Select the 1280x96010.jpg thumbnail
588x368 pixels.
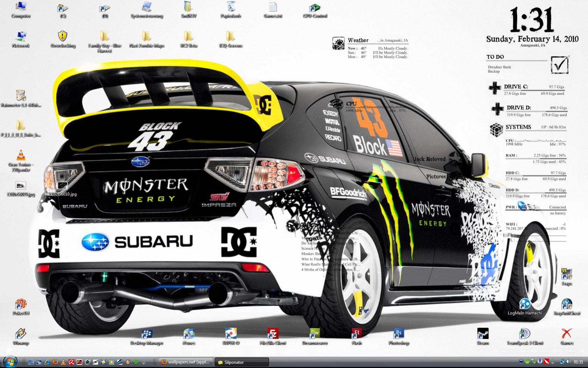click(x=63, y=189)
